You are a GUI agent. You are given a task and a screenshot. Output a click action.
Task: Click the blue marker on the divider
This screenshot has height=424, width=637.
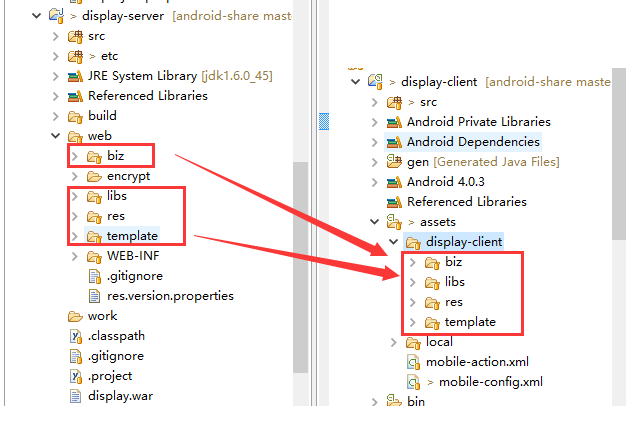(x=324, y=121)
